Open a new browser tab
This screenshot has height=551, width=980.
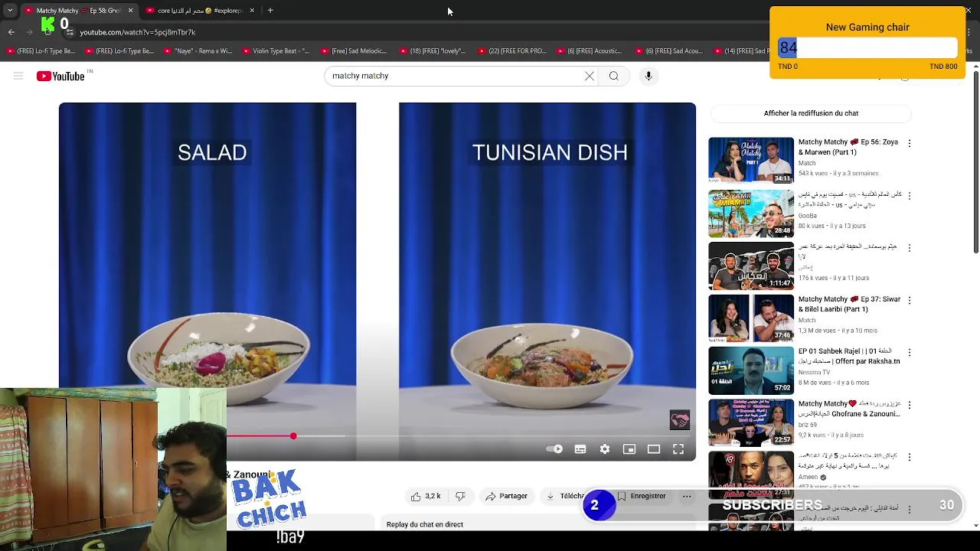pos(270,11)
